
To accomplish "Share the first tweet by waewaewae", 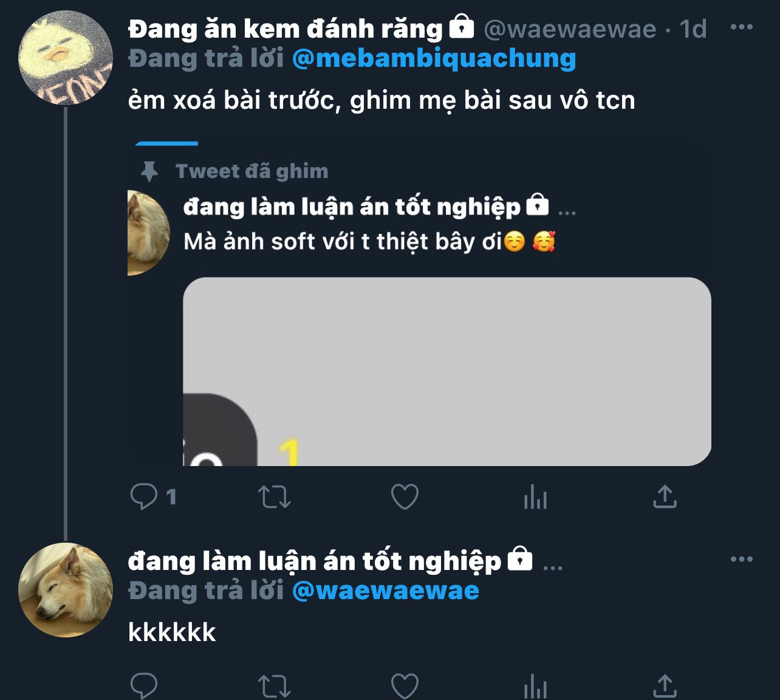I will pyautogui.click(x=665, y=497).
